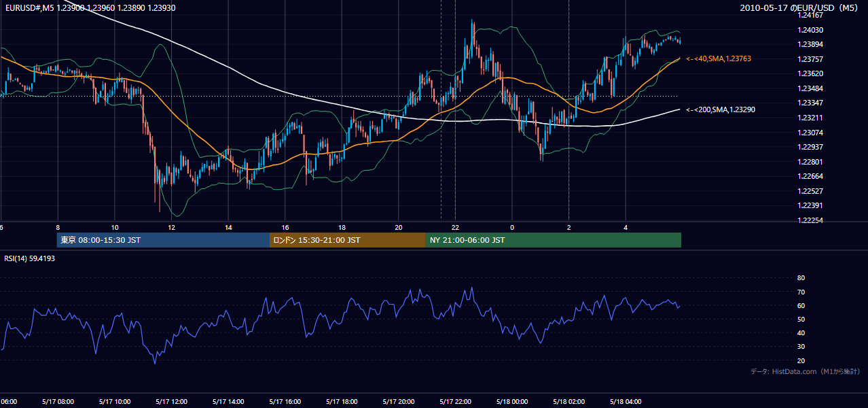Click the 5/17 08:00 time label

58,401
